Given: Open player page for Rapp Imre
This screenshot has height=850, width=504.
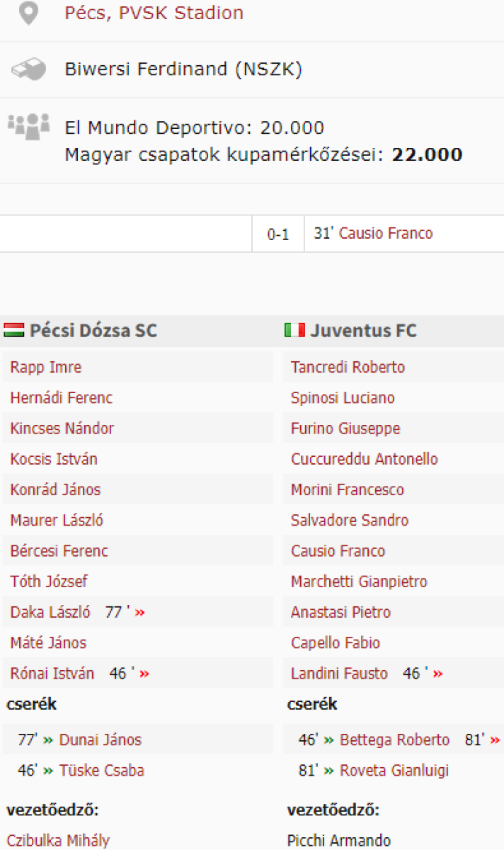Looking at the screenshot, I should [46, 368].
